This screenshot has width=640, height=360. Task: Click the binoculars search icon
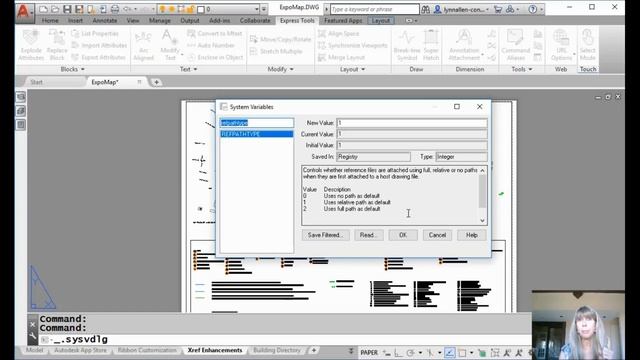pyautogui.click(x=425, y=9)
